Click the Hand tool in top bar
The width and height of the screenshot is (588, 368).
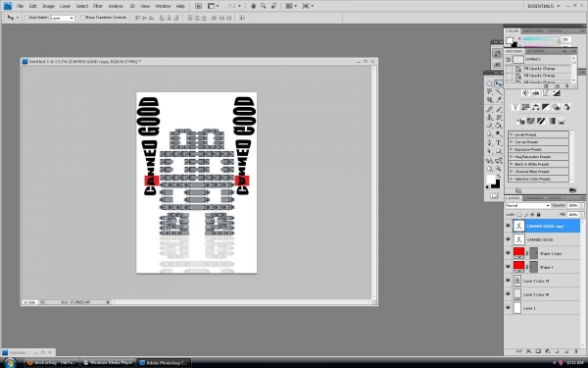tap(253, 6)
